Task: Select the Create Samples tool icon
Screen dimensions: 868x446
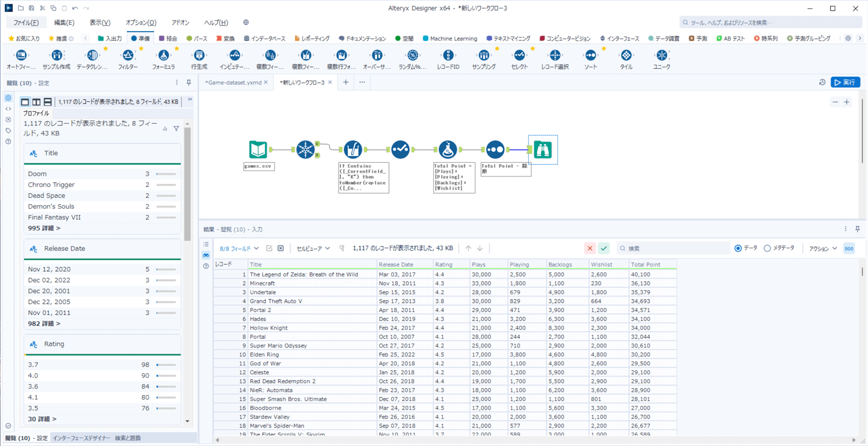Action: (x=56, y=55)
